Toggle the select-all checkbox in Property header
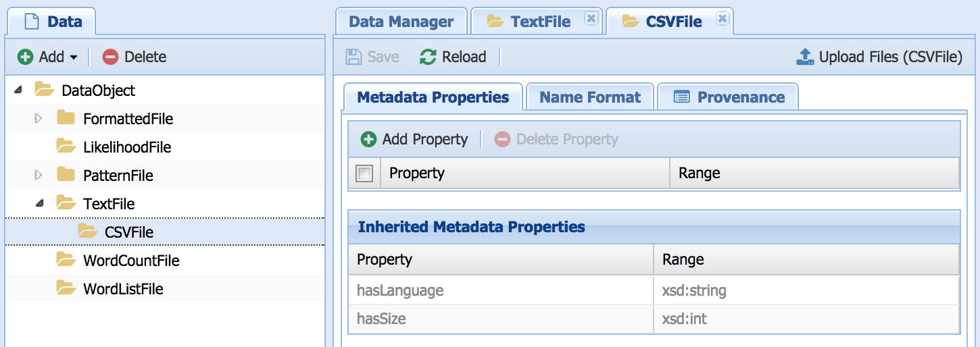 click(364, 173)
